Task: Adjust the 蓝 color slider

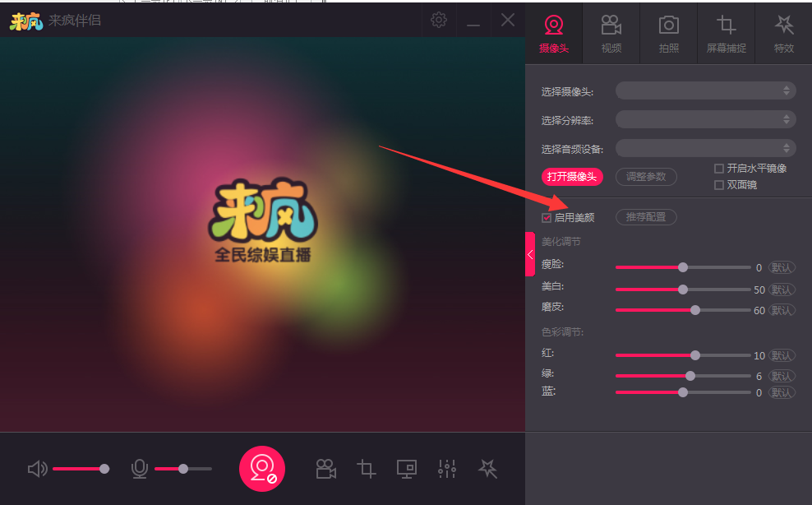Action: 683,392
